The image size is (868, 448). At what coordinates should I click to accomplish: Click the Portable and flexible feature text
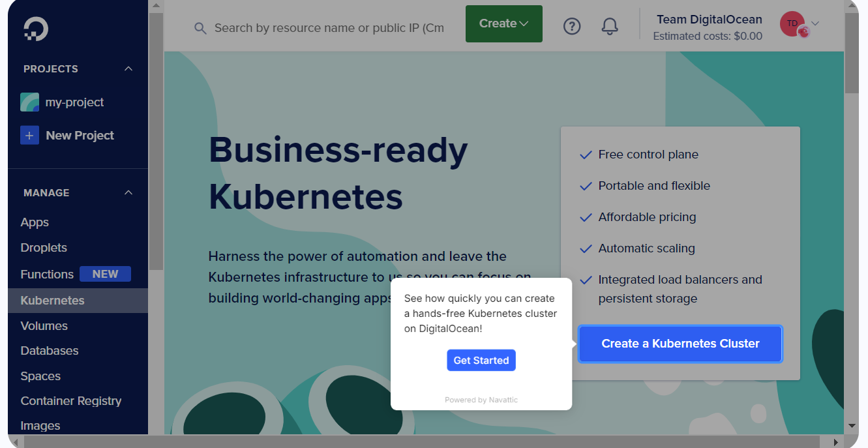click(654, 186)
